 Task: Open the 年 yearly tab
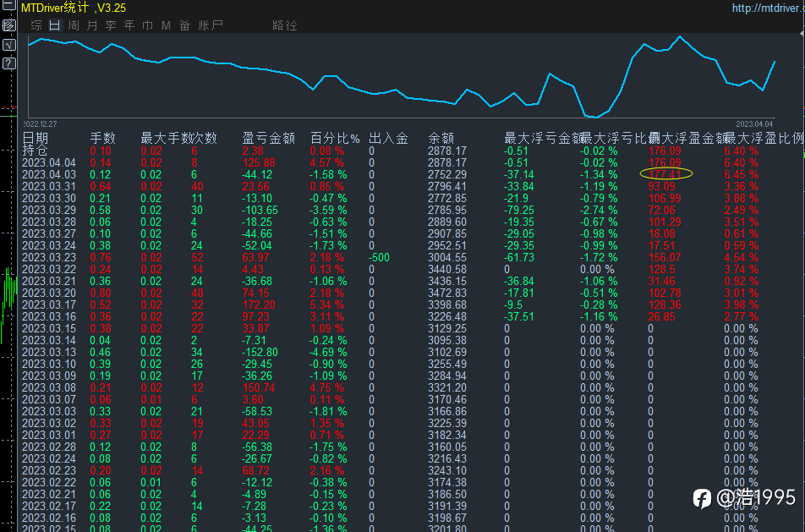tap(129, 25)
